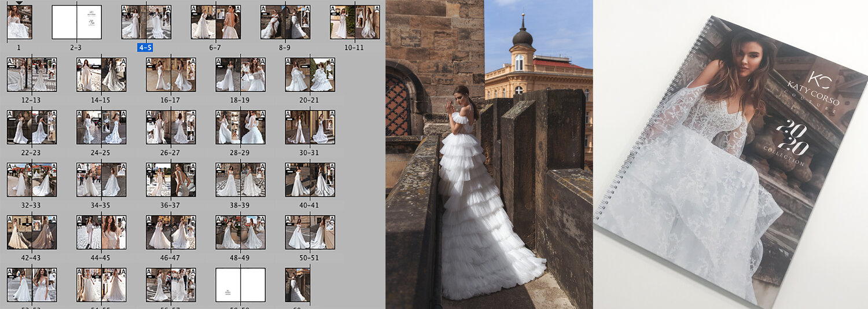Click the page label "2-3"

pyautogui.click(x=76, y=47)
